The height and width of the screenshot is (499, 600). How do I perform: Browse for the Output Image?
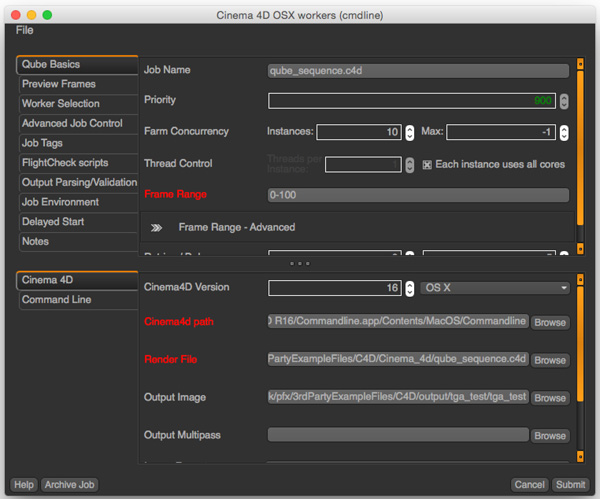pos(550,398)
